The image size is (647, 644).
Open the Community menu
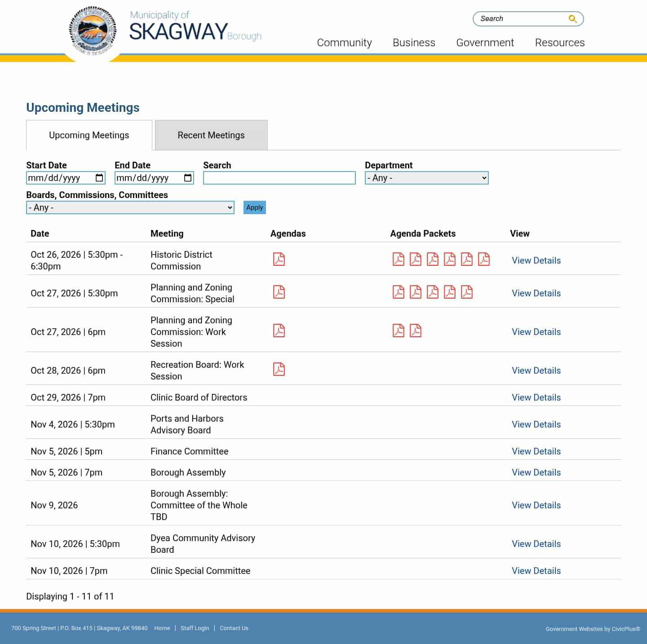[x=344, y=43]
